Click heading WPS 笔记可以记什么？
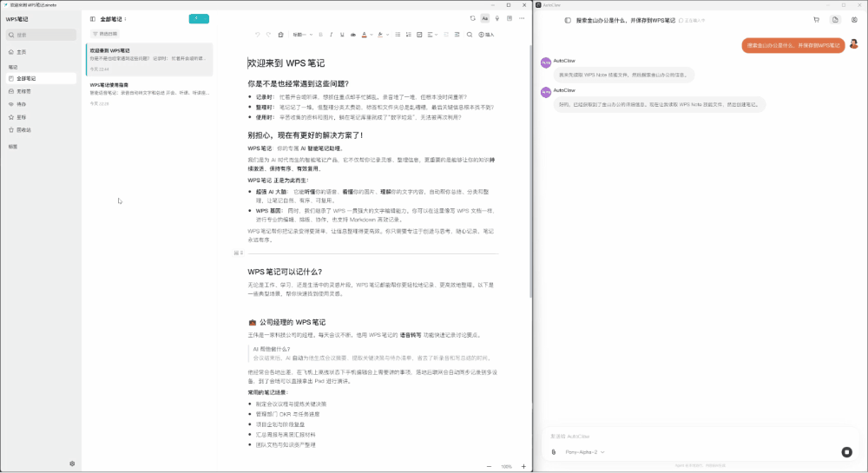 click(x=285, y=272)
